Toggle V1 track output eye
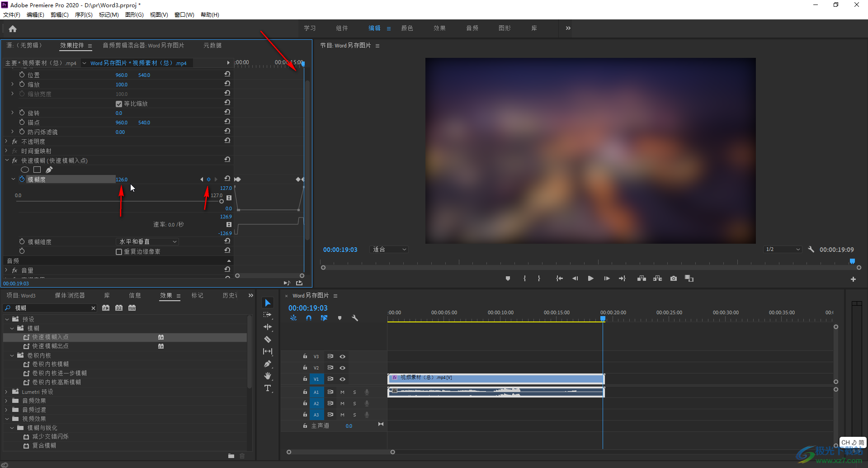The image size is (868, 468). tap(342, 379)
